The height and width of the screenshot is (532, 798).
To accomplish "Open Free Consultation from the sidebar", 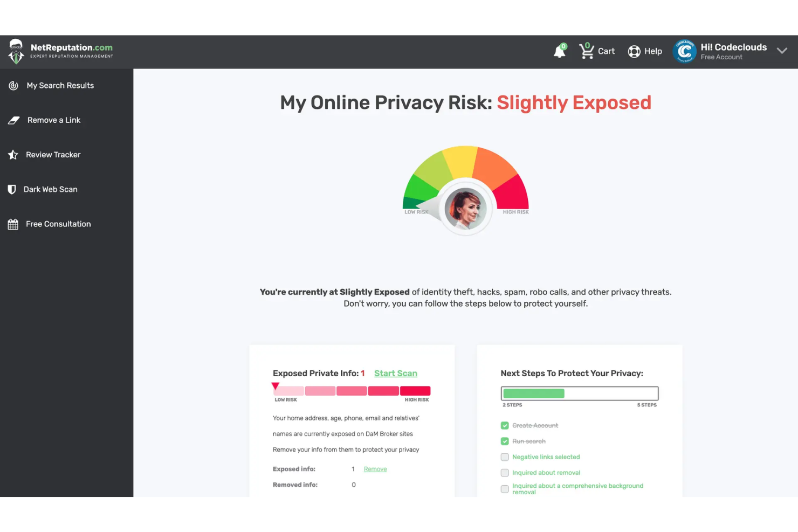I will [58, 224].
